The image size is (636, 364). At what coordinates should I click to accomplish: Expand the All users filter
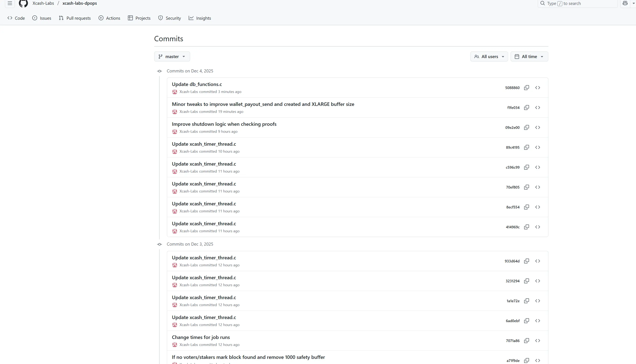489,56
